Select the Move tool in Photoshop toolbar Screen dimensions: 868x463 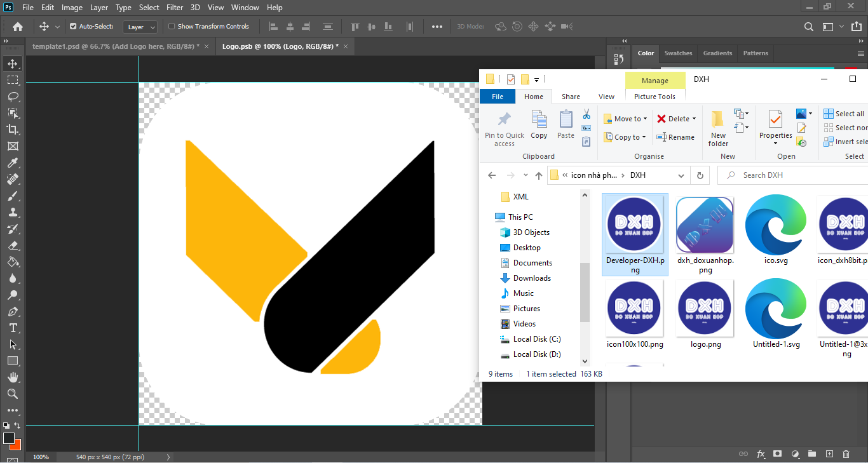[x=13, y=64]
